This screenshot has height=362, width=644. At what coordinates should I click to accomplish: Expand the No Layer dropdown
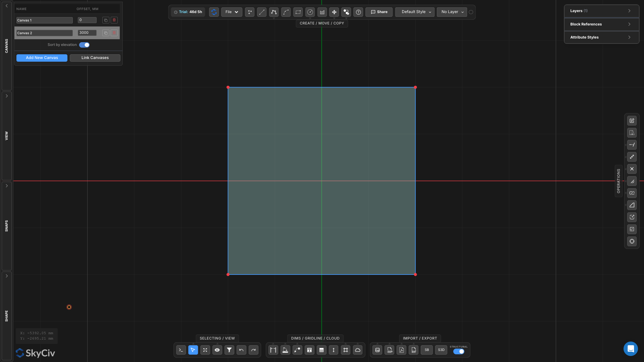[x=452, y=12]
